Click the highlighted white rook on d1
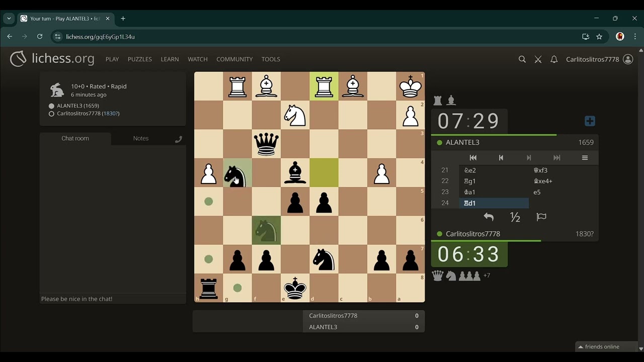The height and width of the screenshot is (362, 644). [324, 86]
